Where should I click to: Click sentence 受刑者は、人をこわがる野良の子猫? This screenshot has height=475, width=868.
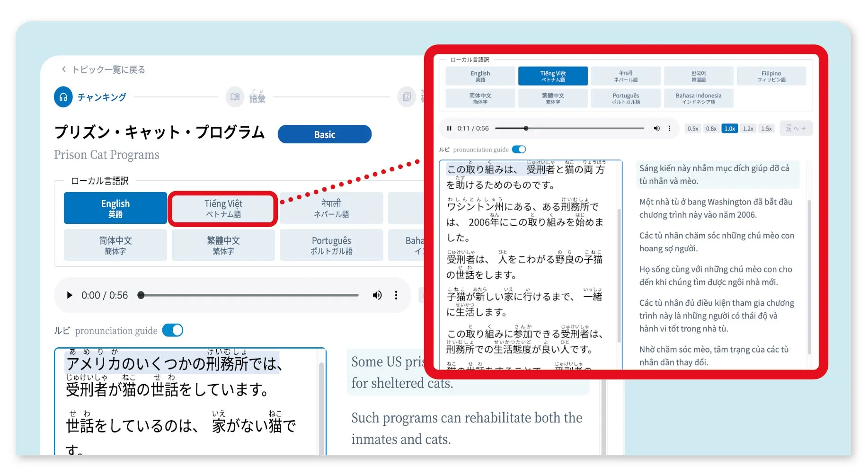click(x=524, y=266)
